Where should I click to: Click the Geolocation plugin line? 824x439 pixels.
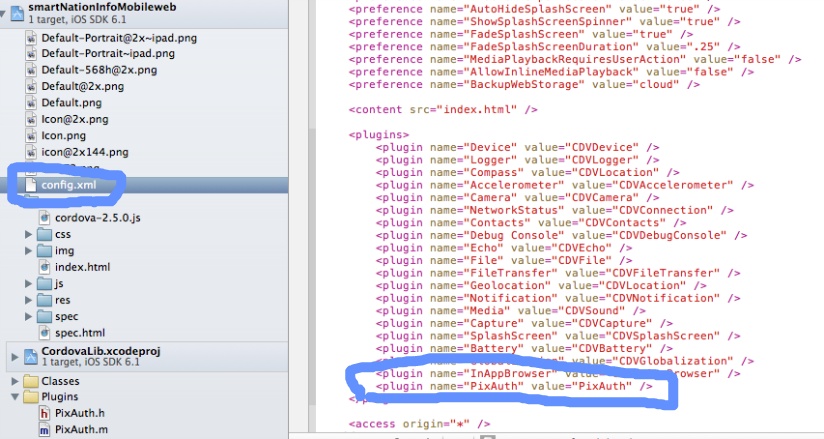[x=541, y=286]
